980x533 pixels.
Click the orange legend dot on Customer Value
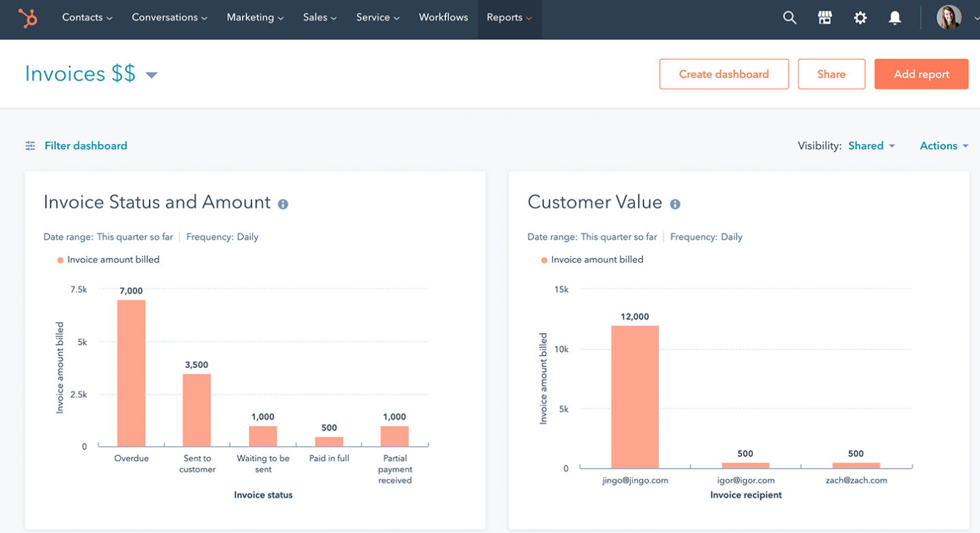[544, 259]
